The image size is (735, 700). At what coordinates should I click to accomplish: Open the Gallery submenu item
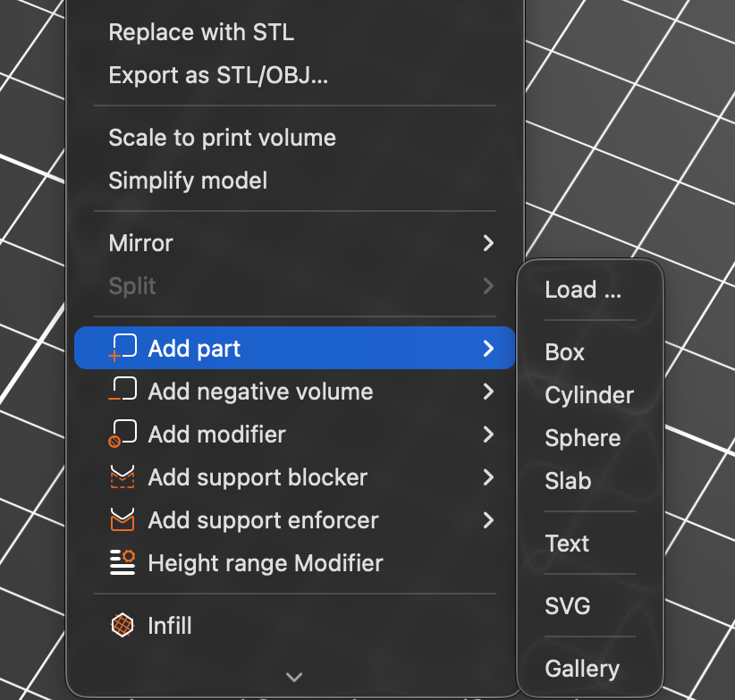590,669
